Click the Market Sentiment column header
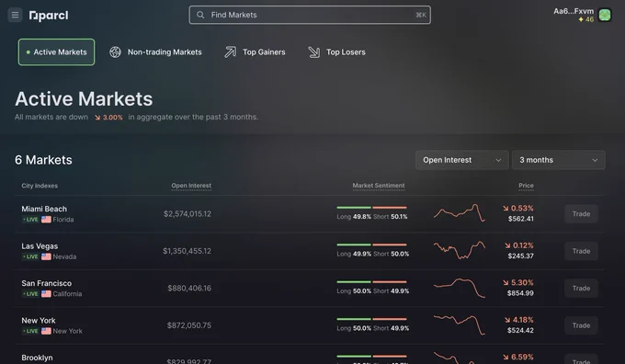 click(x=379, y=186)
